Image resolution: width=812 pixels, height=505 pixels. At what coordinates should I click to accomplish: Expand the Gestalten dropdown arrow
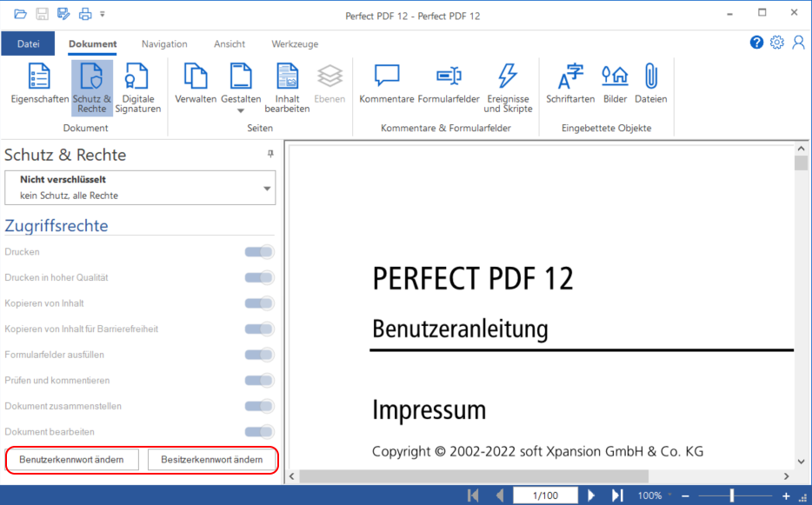(241, 109)
